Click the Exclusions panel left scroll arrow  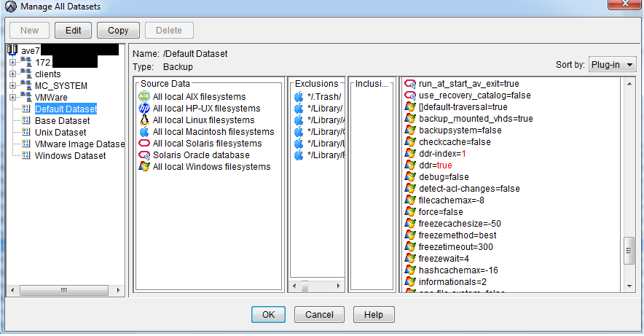(294, 286)
